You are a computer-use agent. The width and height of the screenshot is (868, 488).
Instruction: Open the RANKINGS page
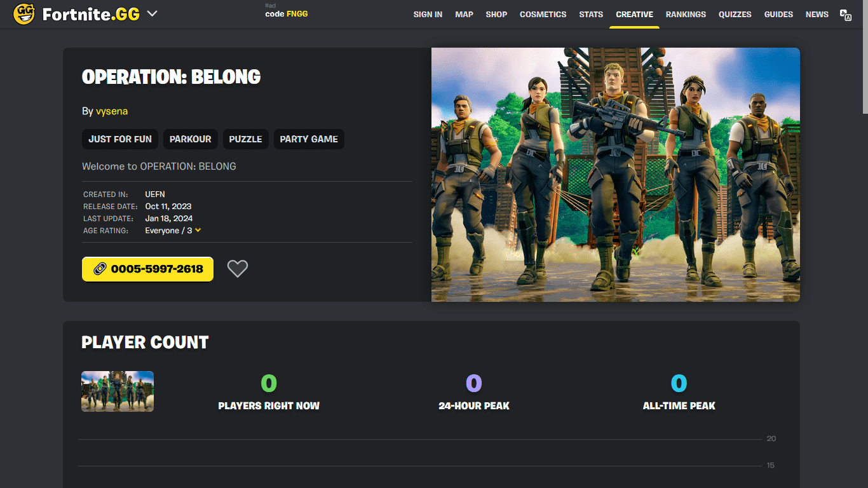click(x=686, y=14)
